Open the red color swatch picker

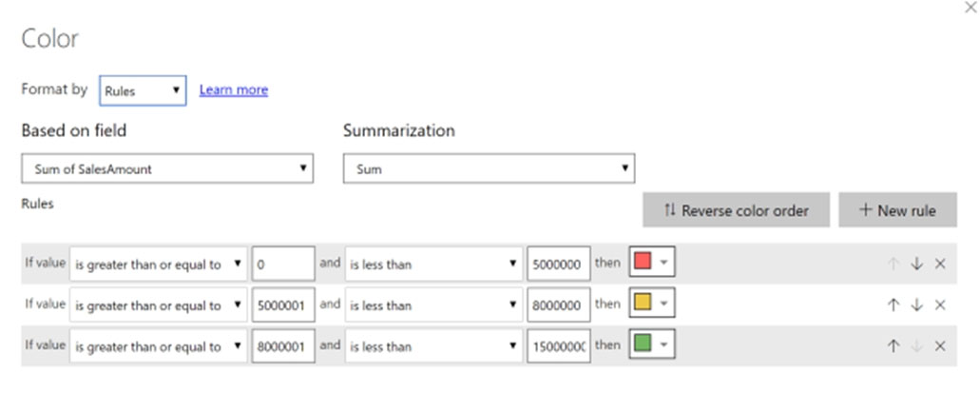(x=650, y=264)
